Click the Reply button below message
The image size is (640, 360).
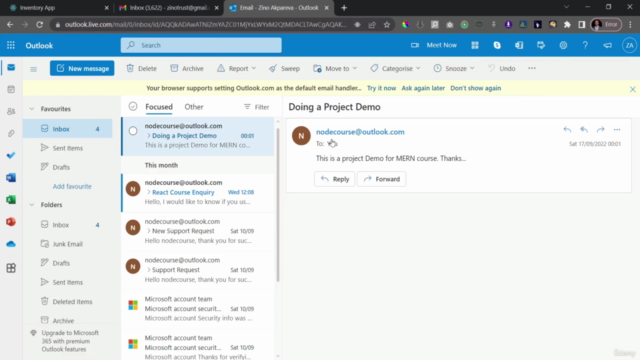coord(334,179)
